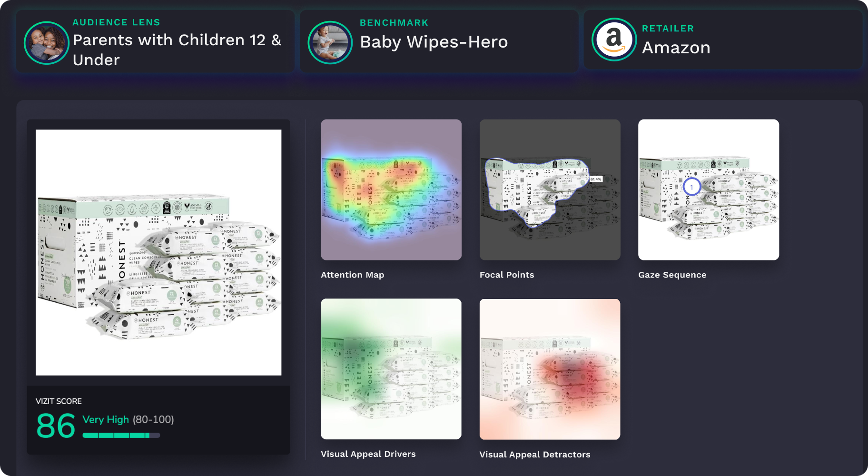Click the Baby Wipes-Hero benchmark avatar
Screen dimensions: 868x476
coord(329,42)
